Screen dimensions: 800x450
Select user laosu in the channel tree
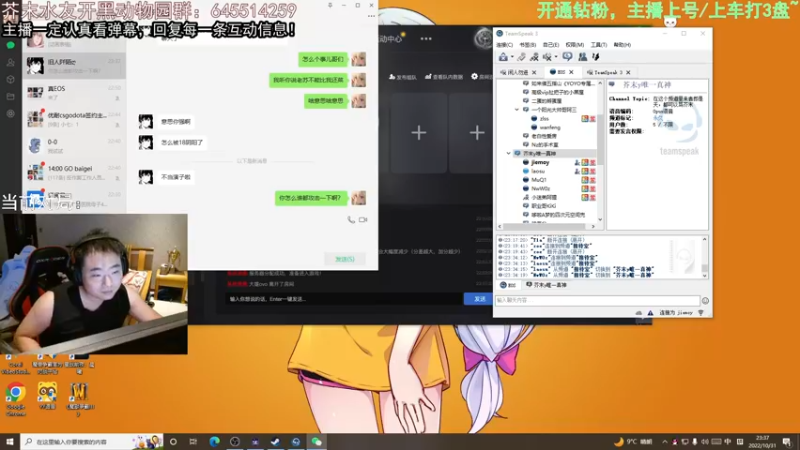pyautogui.click(x=538, y=171)
